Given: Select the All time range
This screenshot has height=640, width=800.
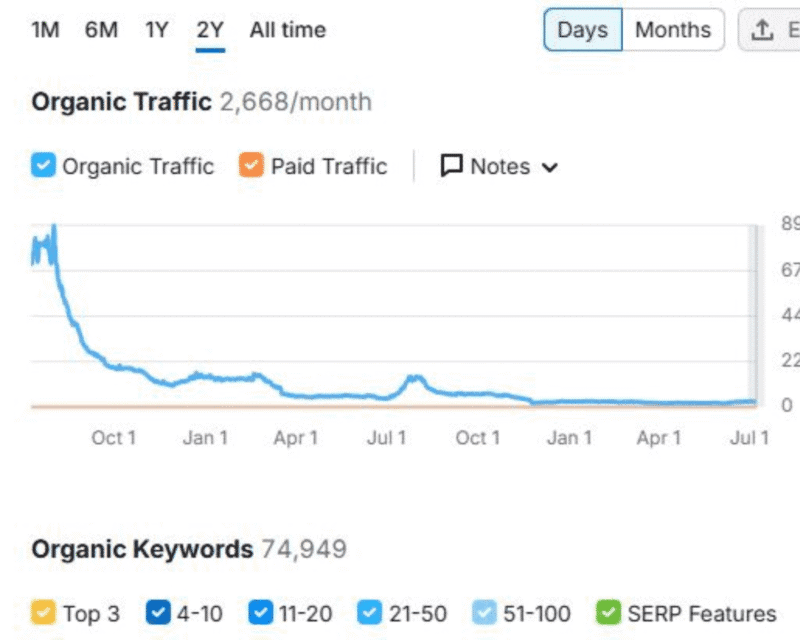Looking at the screenshot, I should 288,30.
